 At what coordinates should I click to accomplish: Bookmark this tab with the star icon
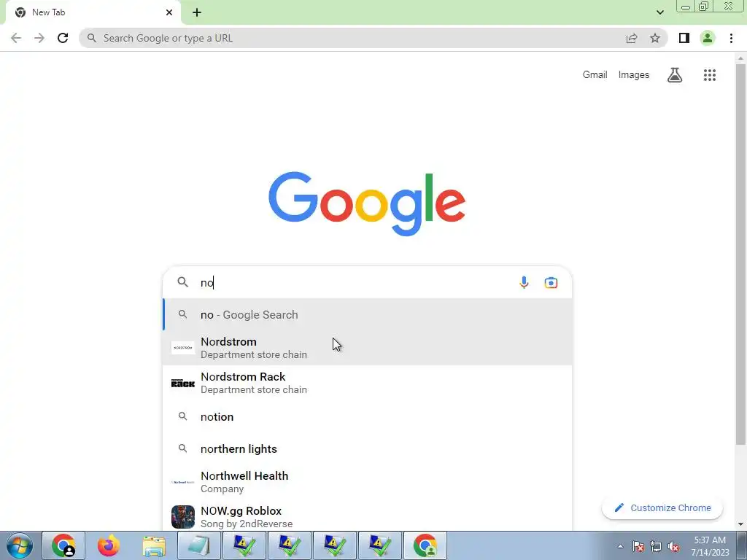655,38
